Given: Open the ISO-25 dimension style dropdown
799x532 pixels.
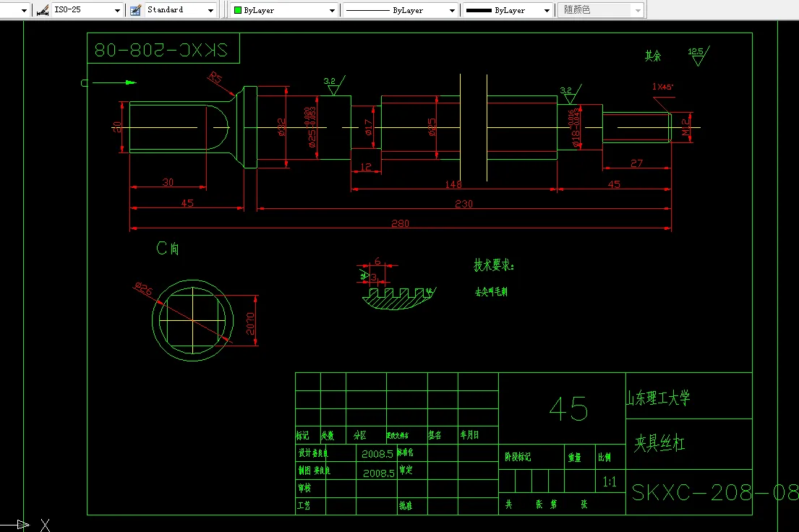Looking at the screenshot, I should point(117,10).
